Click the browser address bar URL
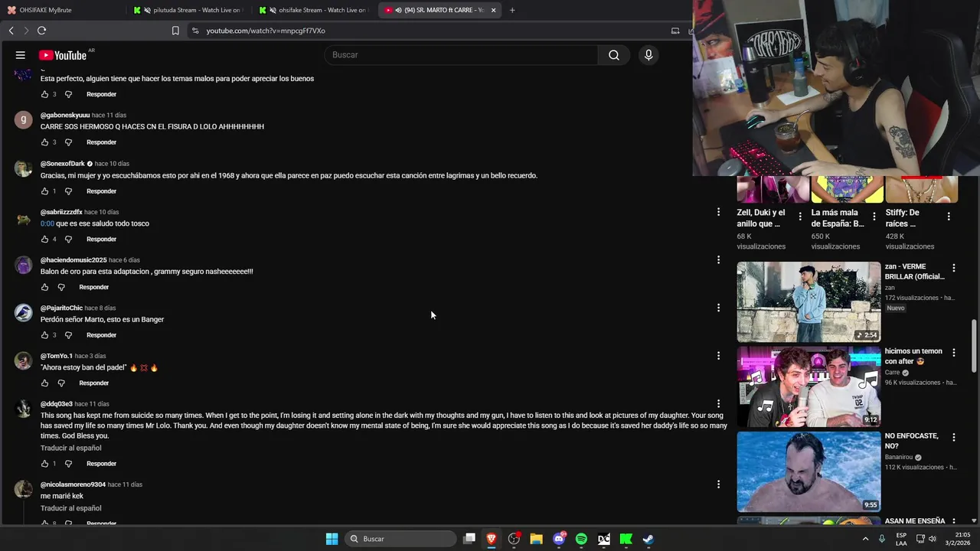 click(x=266, y=31)
